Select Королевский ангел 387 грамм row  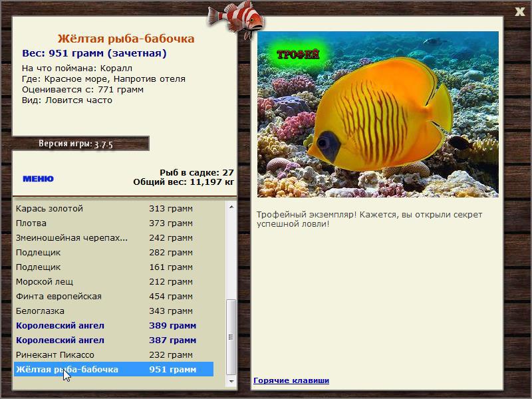pos(114,340)
